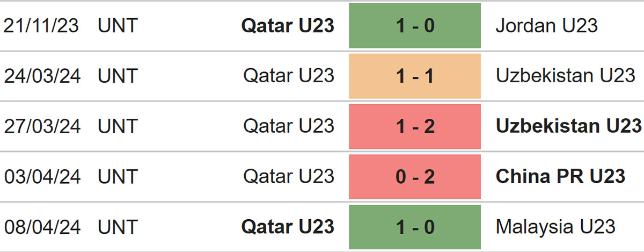
Task: Select Qatar U23 in the 21/11/23 row
Action: pyautogui.click(x=288, y=26)
